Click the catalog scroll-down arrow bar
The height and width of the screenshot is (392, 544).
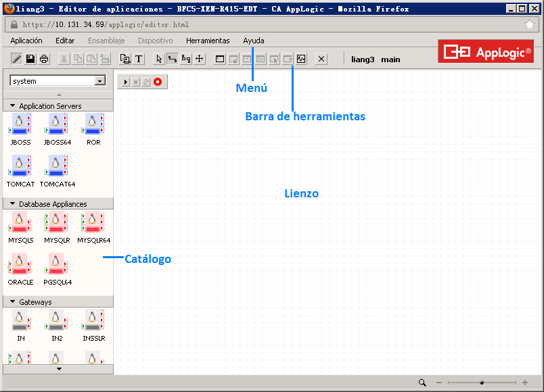coord(58,369)
